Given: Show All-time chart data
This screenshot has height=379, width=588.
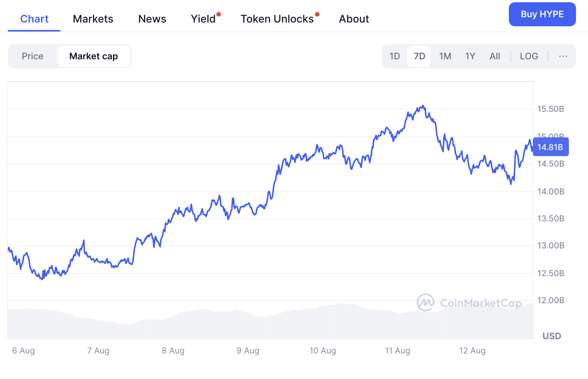Looking at the screenshot, I should click(495, 56).
